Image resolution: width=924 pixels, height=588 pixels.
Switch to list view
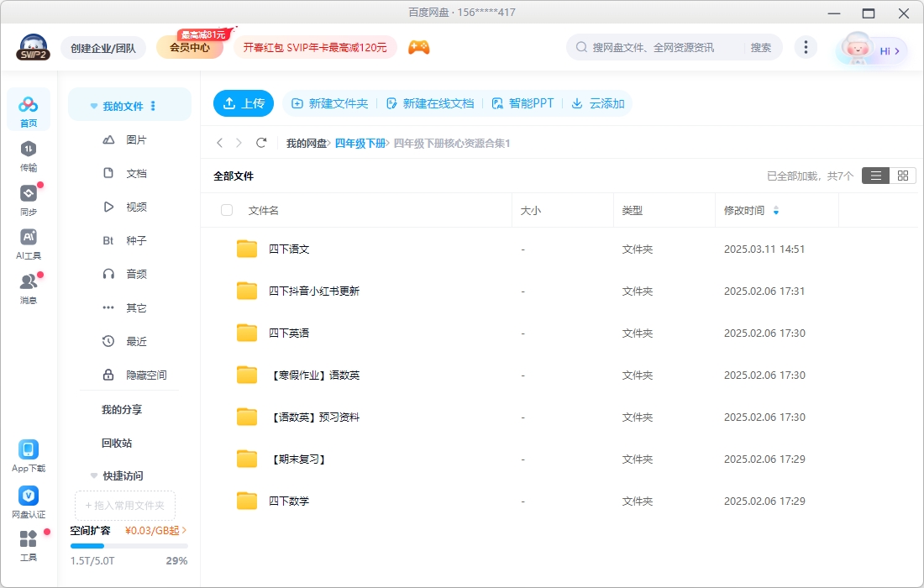pos(875,176)
